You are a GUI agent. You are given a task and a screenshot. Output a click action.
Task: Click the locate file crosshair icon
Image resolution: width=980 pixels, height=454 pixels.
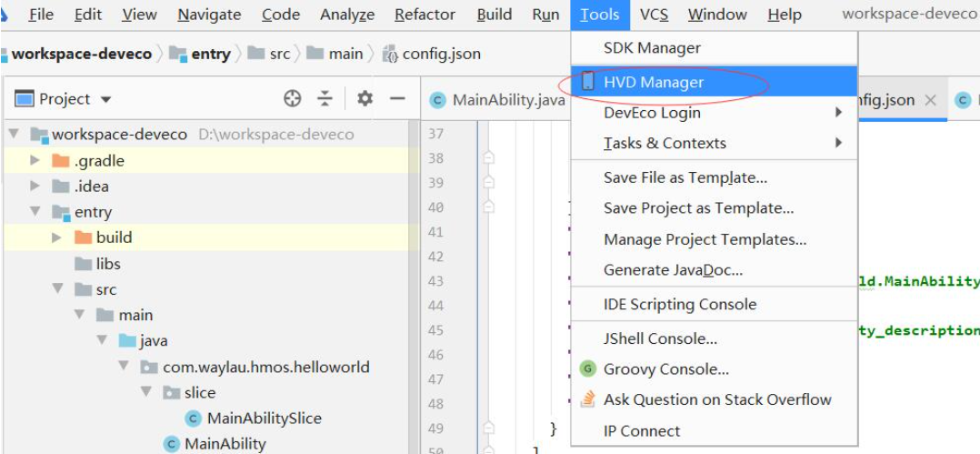pos(293,99)
